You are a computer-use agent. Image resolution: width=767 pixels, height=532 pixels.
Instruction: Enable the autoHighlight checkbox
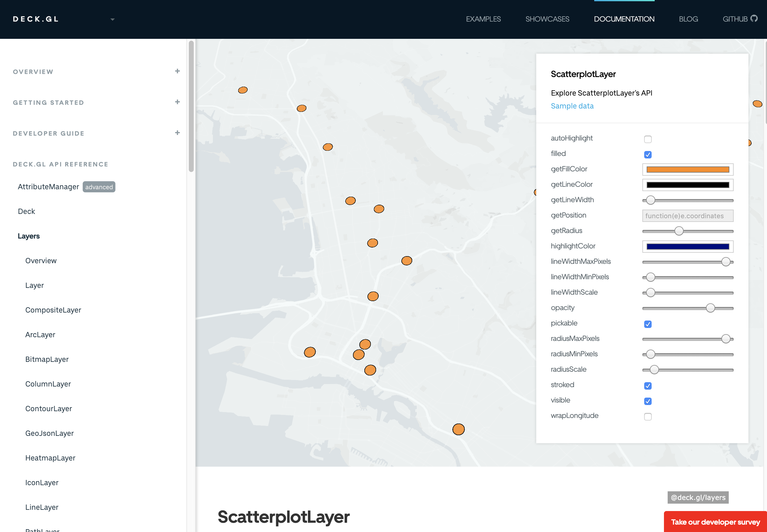coord(648,139)
